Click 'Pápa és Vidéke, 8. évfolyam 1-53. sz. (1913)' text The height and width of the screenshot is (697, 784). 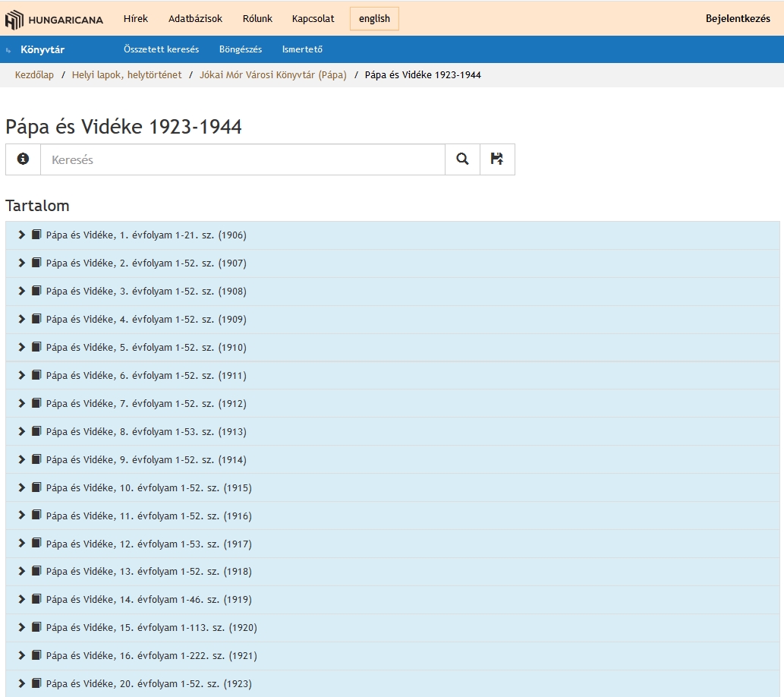coord(146,431)
